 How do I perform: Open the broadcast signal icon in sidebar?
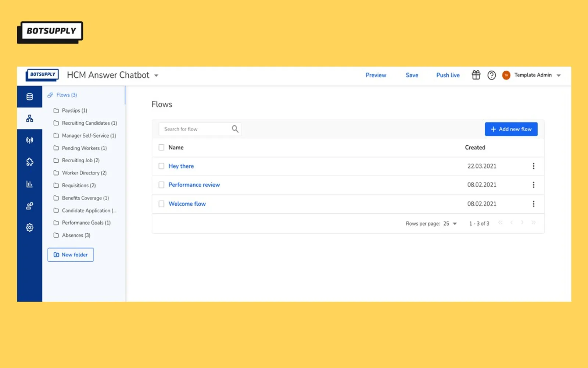[x=29, y=140]
